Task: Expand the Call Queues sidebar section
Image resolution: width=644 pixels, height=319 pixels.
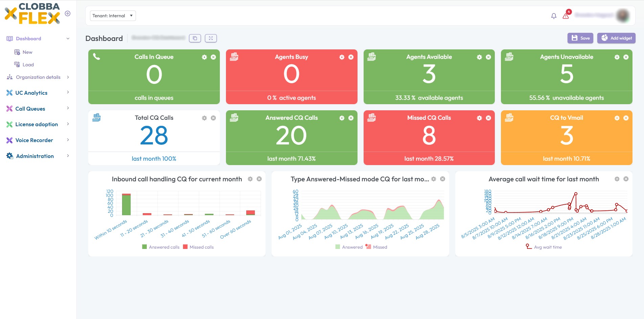Action: [30, 109]
